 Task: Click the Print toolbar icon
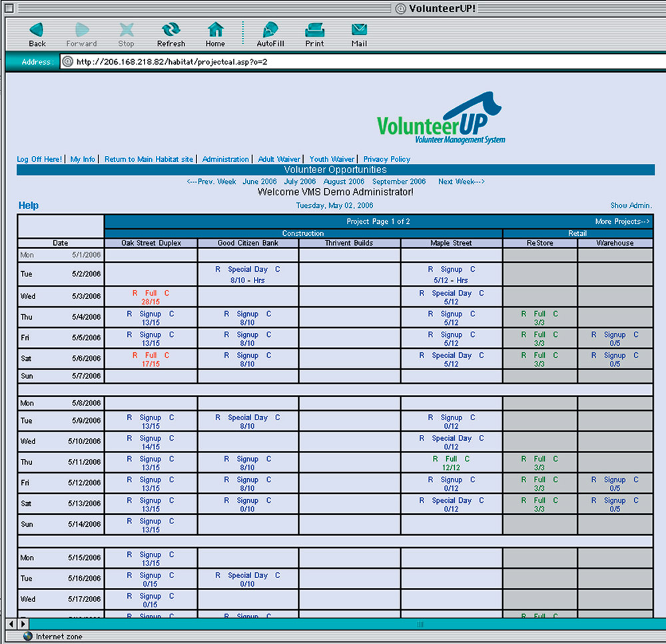pos(314,30)
